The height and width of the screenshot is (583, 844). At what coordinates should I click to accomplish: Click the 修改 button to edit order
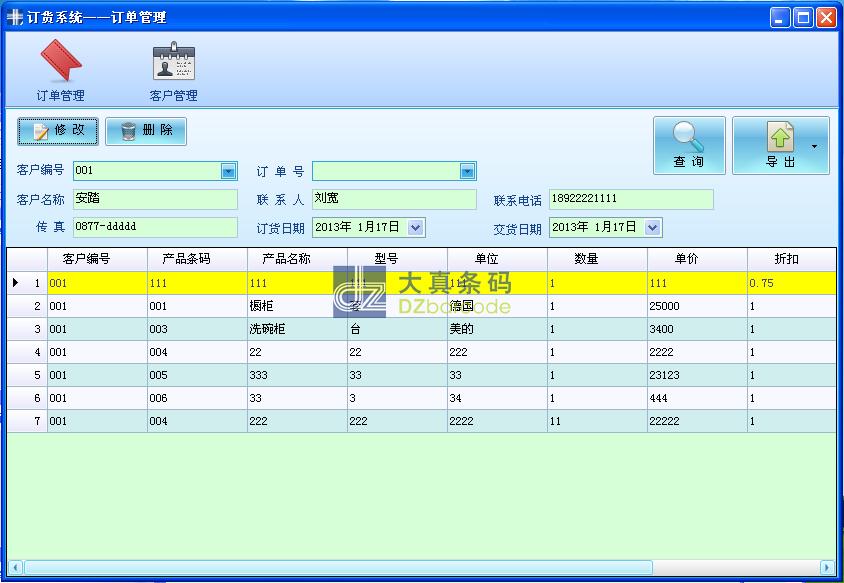(57, 131)
